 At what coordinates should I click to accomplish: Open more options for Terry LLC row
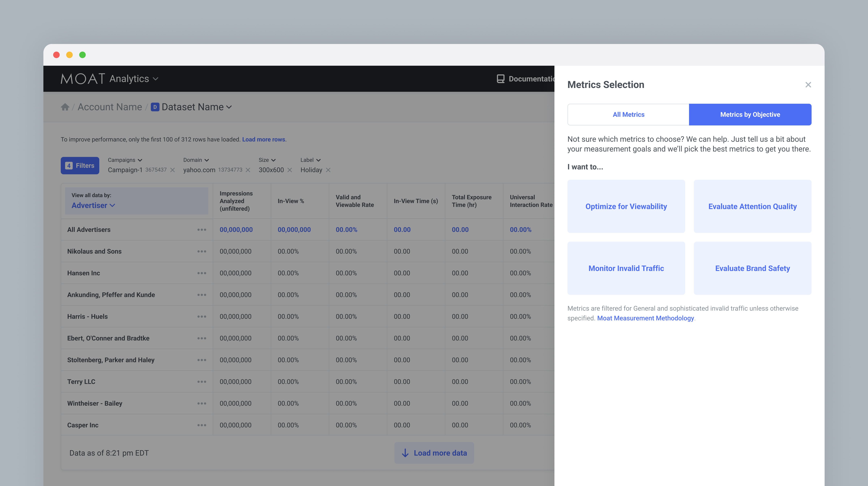201,382
